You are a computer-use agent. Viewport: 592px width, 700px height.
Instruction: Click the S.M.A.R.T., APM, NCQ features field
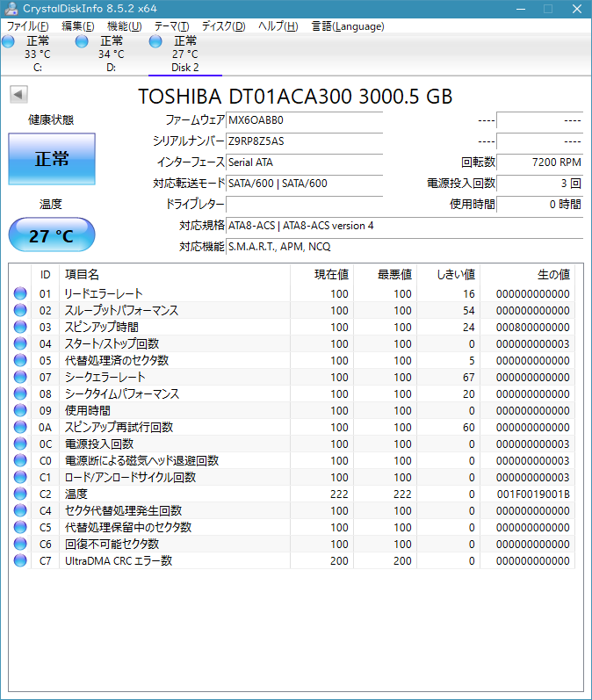coord(405,247)
